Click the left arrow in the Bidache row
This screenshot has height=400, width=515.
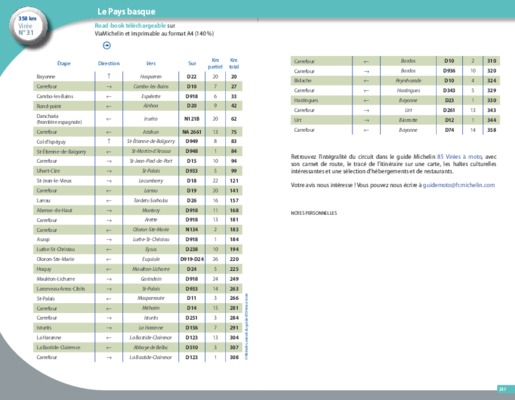point(366,81)
